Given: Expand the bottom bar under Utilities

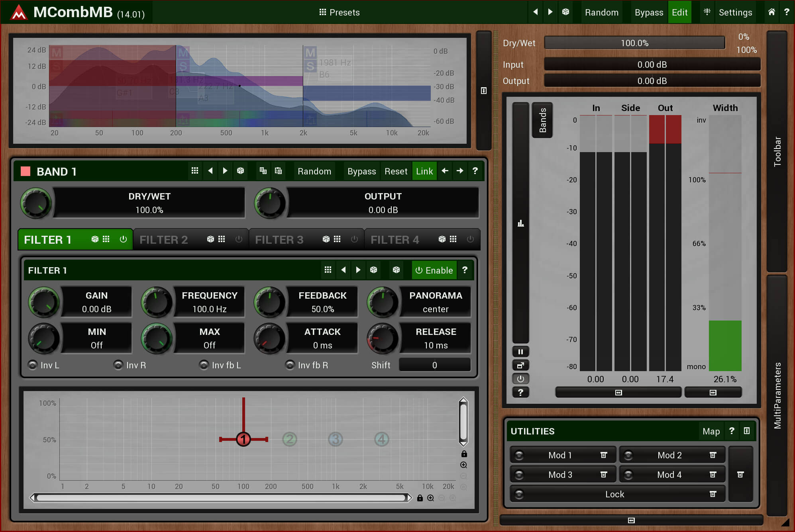Looking at the screenshot, I should (x=631, y=520).
